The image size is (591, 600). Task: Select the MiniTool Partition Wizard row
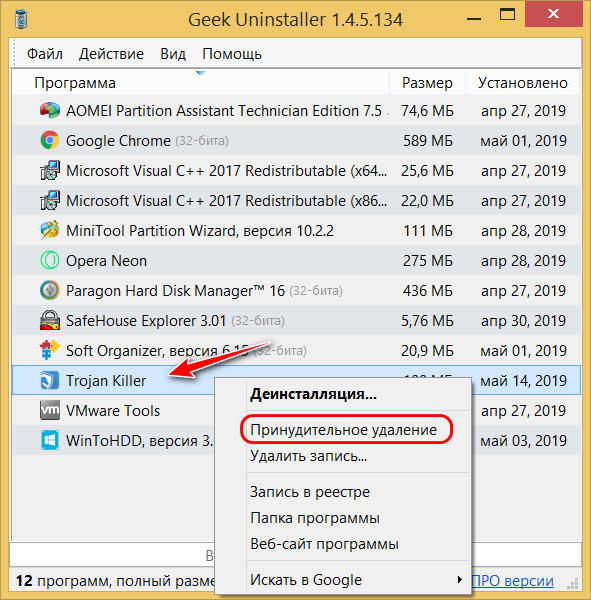pyautogui.click(x=296, y=230)
